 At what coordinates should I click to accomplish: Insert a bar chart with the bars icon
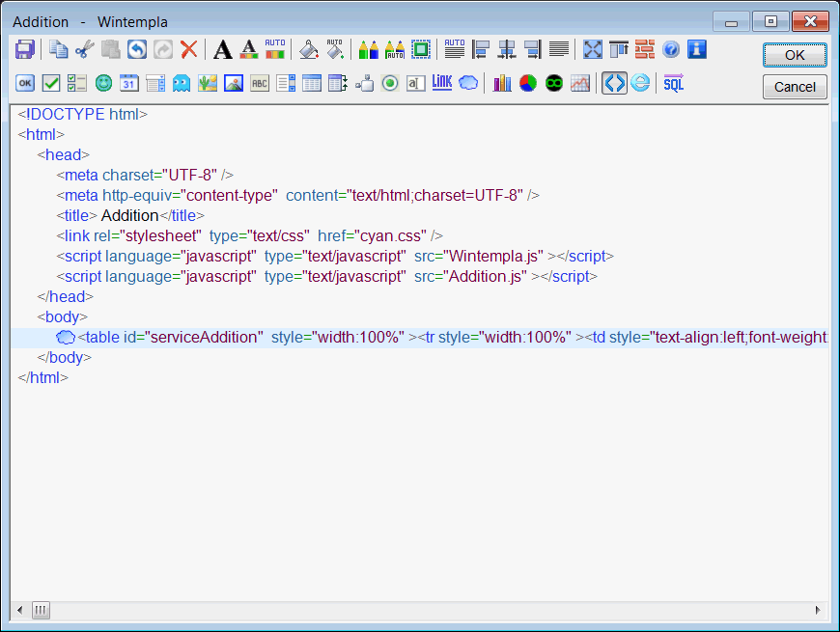tap(502, 84)
